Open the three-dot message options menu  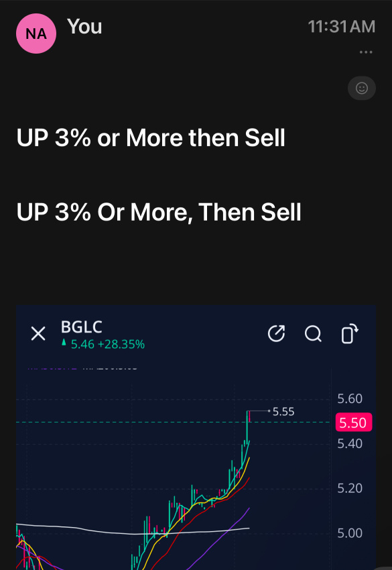point(365,52)
